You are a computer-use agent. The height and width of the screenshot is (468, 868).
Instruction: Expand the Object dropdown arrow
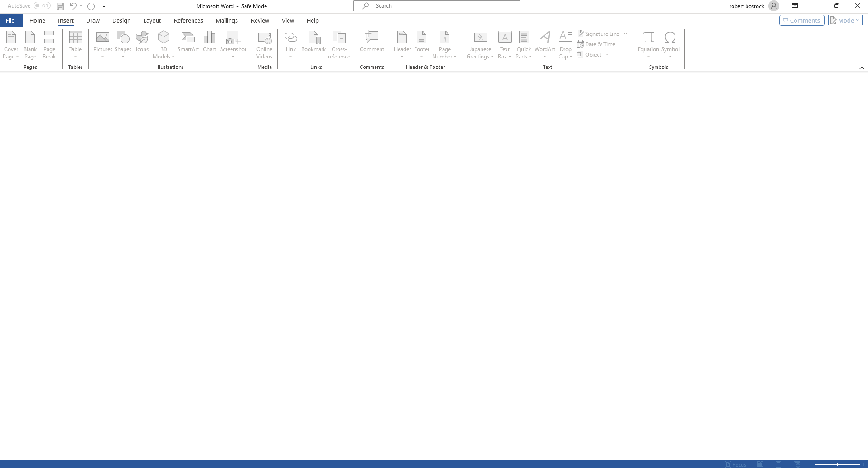coord(607,54)
